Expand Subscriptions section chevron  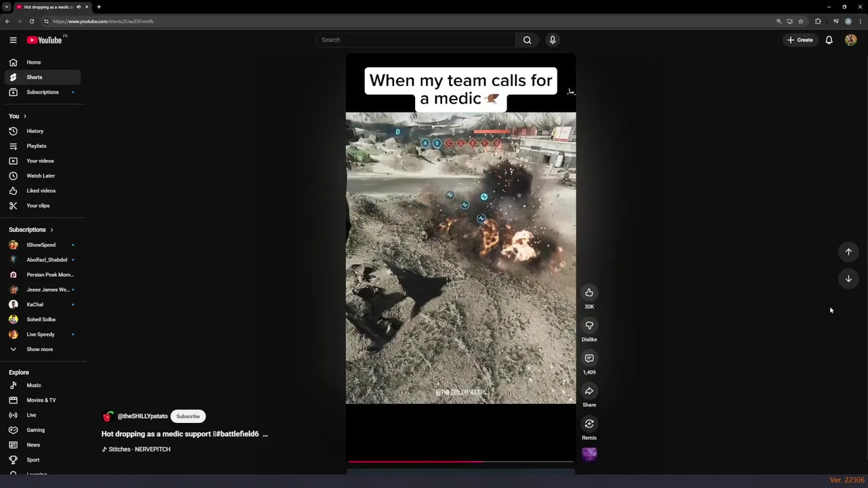coord(52,230)
